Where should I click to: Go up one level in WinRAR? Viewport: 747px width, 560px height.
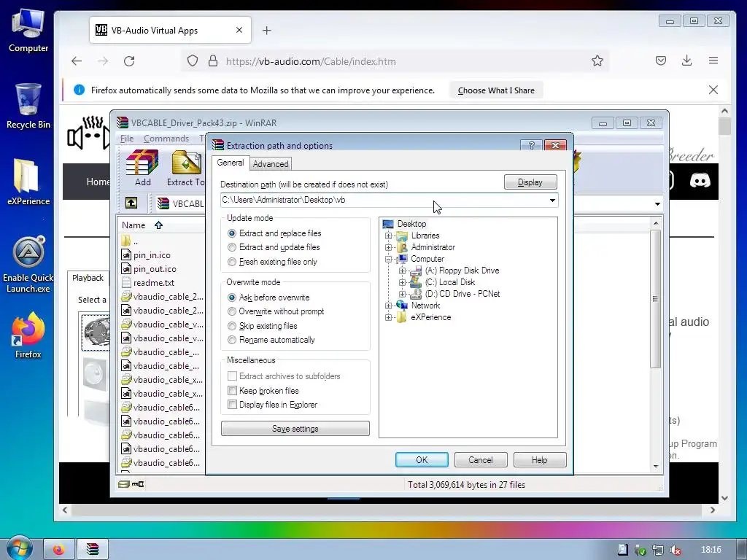(x=131, y=203)
